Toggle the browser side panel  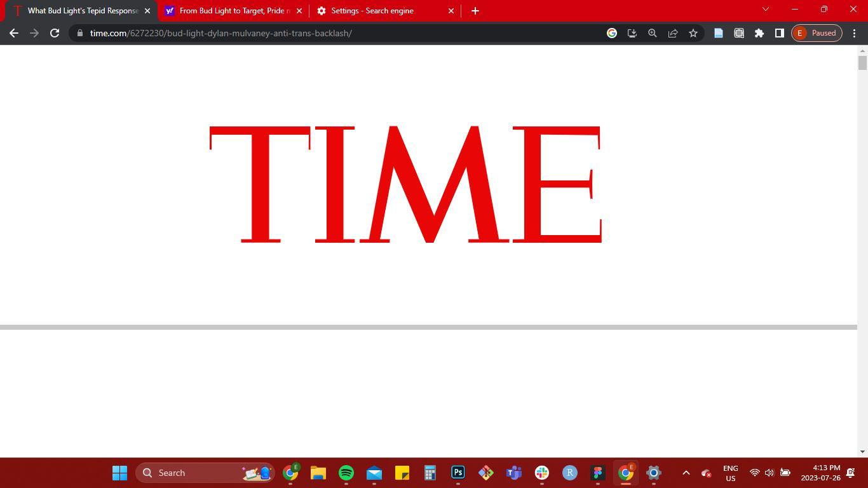tap(780, 33)
